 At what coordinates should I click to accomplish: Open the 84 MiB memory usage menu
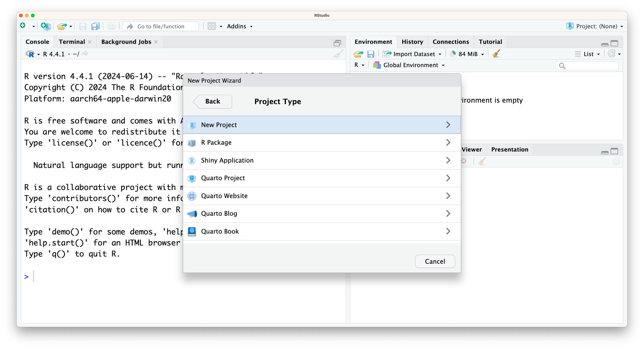[467, 54]
